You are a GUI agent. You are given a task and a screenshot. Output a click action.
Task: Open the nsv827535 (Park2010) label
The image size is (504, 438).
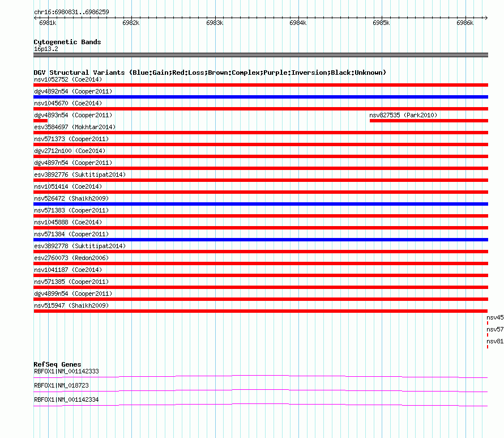click(403, 115)
